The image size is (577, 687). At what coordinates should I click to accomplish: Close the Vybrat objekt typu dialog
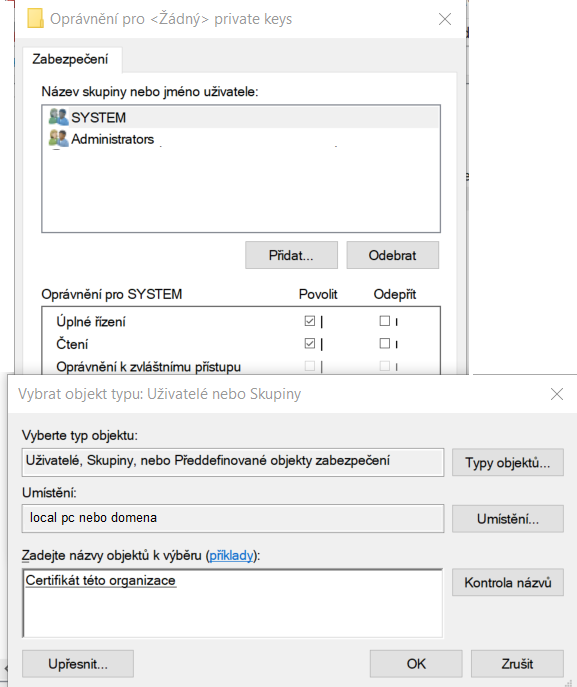556,394
